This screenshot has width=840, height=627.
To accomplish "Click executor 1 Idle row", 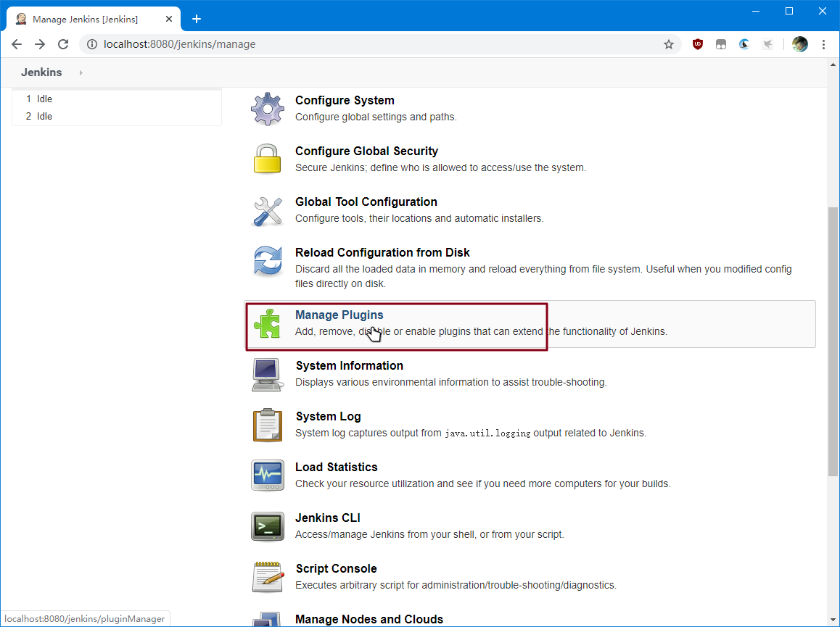I will [116, 99].
